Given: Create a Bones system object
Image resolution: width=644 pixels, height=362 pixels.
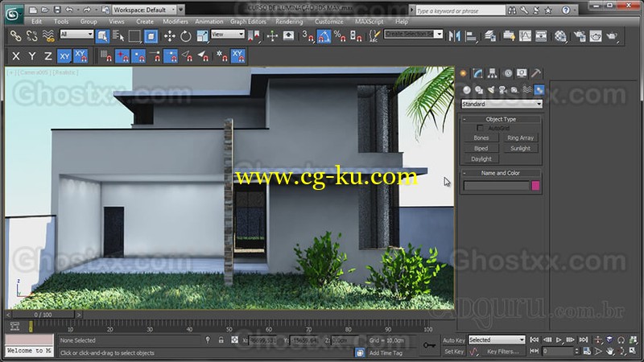Looking at the screenshot, I should click(x=481, y=138).
